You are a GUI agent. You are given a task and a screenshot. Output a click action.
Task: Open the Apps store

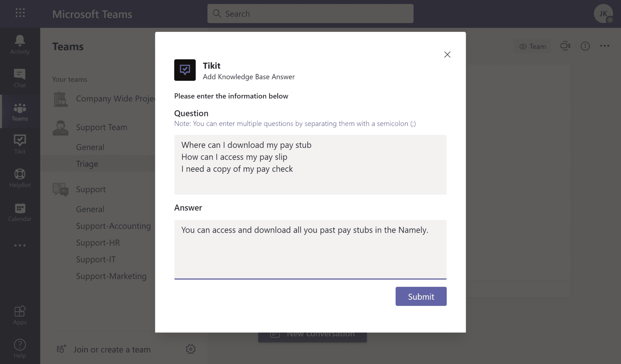pos(20,315)
